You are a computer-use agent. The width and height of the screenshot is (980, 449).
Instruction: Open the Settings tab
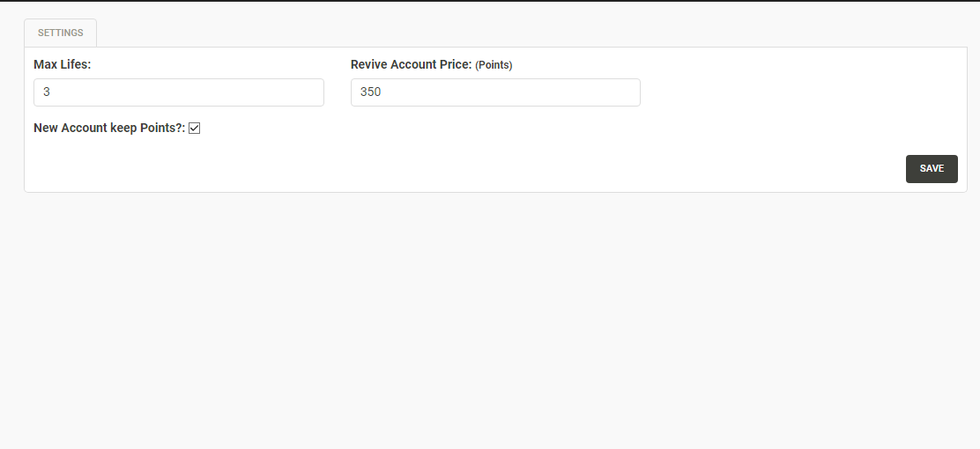click(x=60, y=33)
